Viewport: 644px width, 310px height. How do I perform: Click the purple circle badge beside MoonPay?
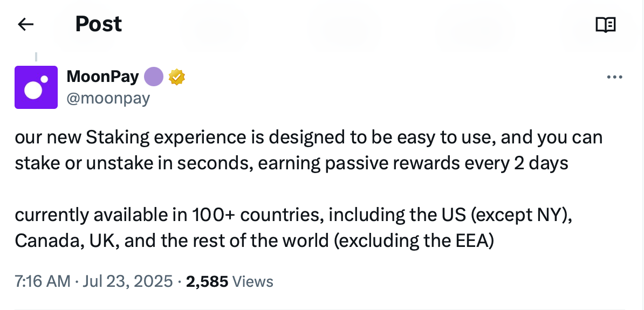[x=154, y=77]
